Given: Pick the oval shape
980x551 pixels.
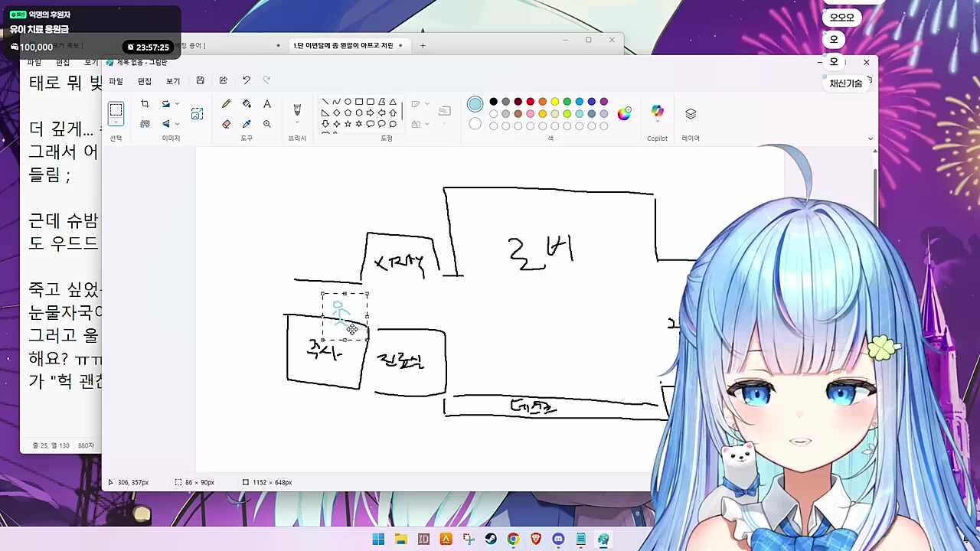Looking at the screenshot, I should (x=348, y=102).
